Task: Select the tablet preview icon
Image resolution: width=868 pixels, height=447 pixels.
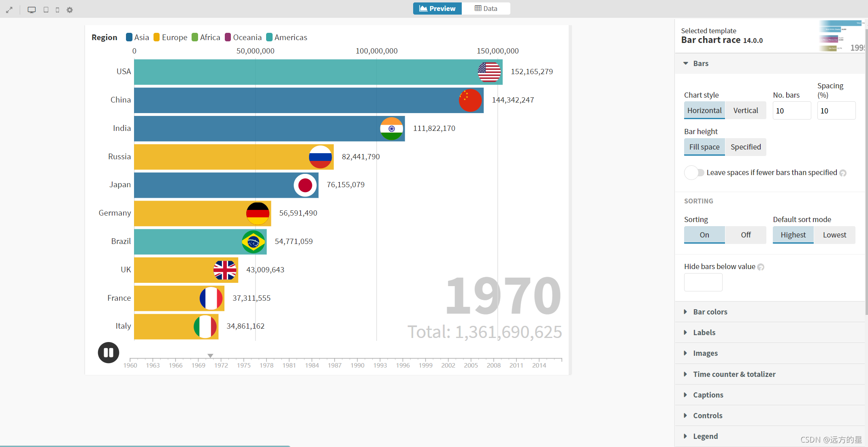Action: point(46,10)
